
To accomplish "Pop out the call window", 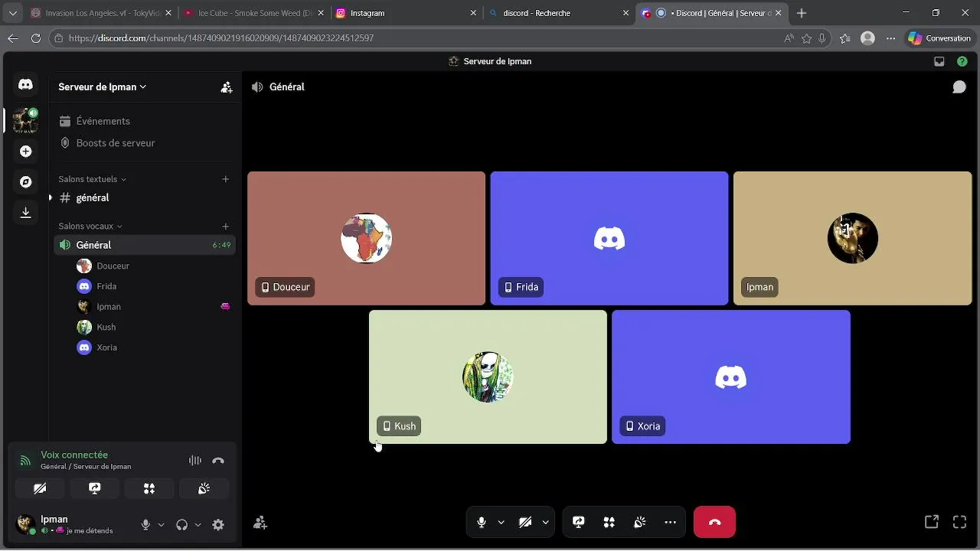I will tap(932, 522).
